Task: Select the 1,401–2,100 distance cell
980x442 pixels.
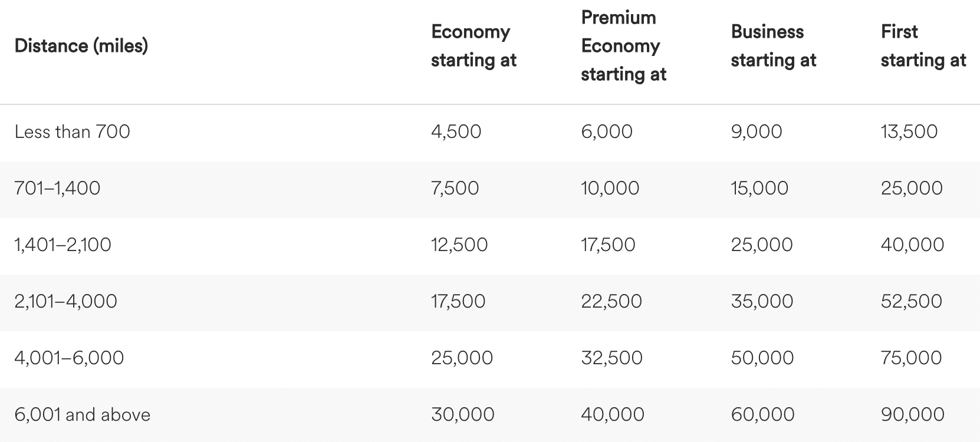Action: pos(63,245)
